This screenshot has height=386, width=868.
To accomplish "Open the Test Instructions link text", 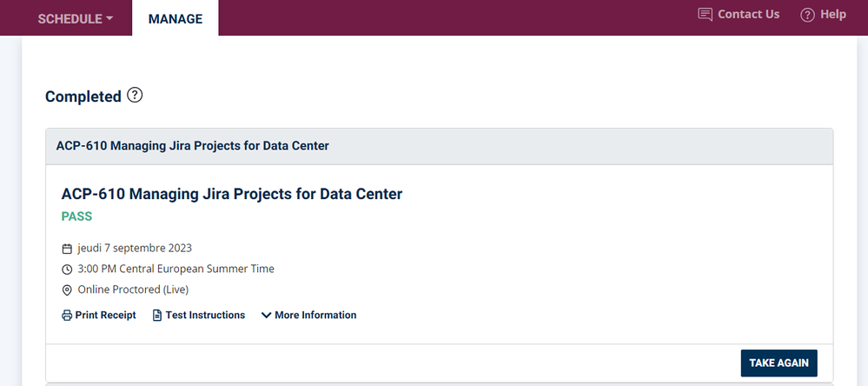I will (205, 316).
